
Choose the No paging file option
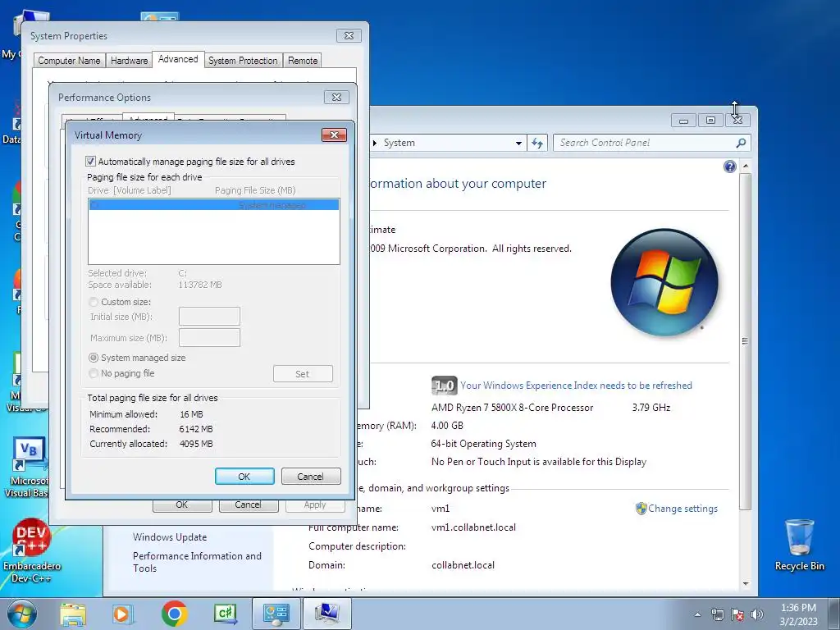(x=94, y=373)
